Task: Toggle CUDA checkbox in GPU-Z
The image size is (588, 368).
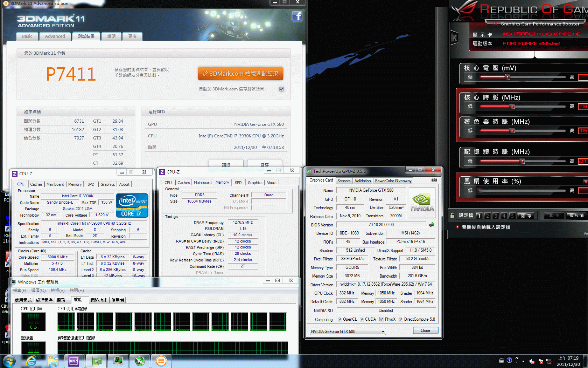Action: coord(362,319)
